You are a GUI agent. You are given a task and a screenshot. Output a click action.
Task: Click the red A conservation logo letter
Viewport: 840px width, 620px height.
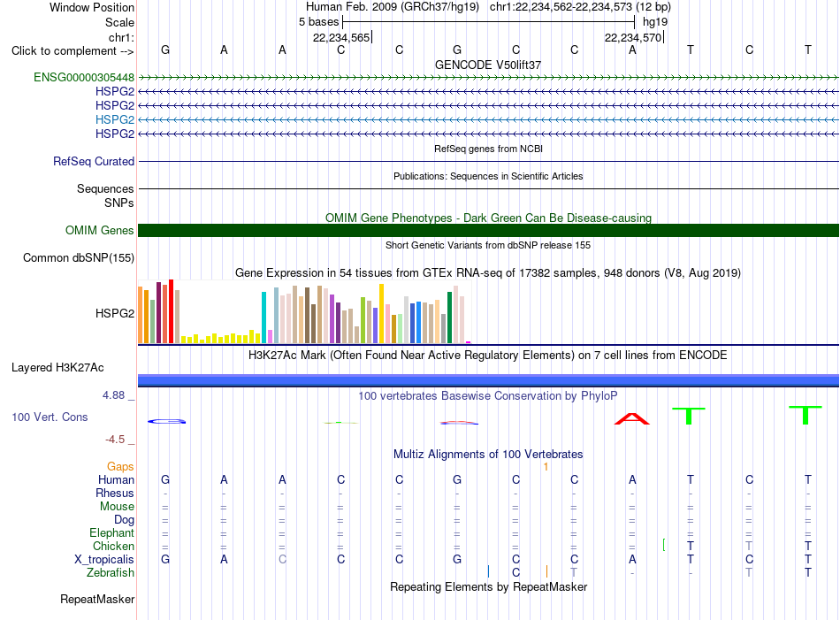click(632, 418)
